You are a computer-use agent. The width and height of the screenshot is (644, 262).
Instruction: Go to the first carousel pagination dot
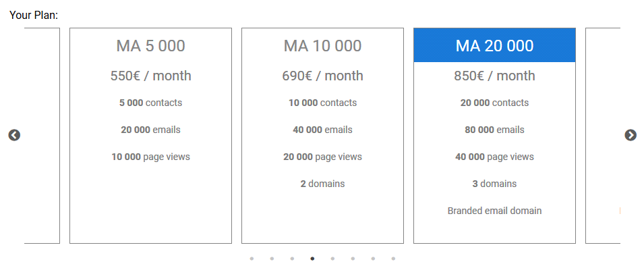click(x=252, y=259)
